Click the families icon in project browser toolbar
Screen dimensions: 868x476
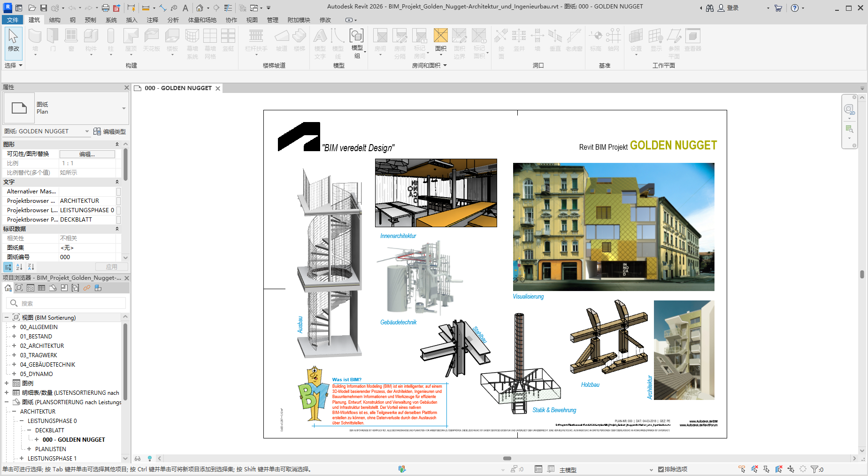[98, 288]
